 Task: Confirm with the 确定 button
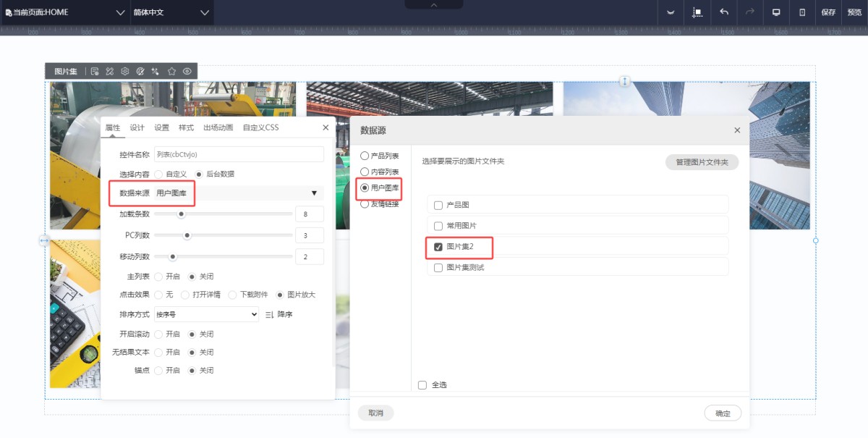(x=723, y=413)
